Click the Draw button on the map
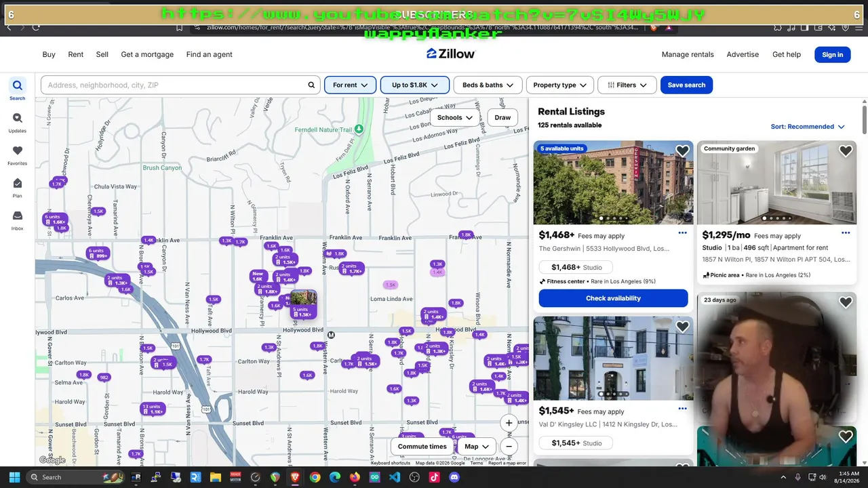Screen dimensions: 868x488 pos(502,117)
